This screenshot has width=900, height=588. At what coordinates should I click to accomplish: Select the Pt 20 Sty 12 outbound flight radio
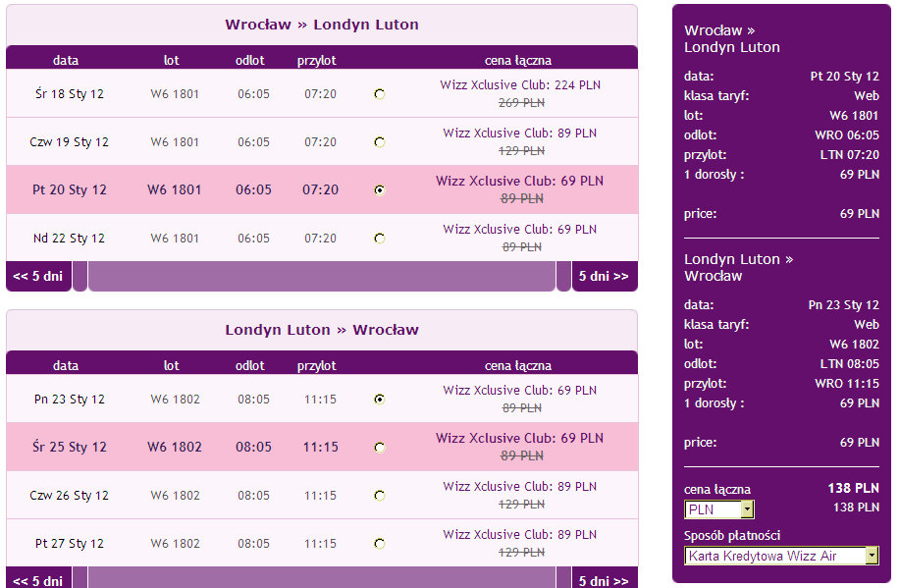(x=380, y=190)
